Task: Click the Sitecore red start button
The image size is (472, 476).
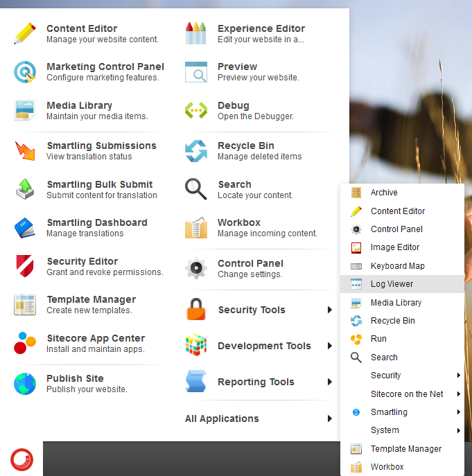Action: coord(21,459)
